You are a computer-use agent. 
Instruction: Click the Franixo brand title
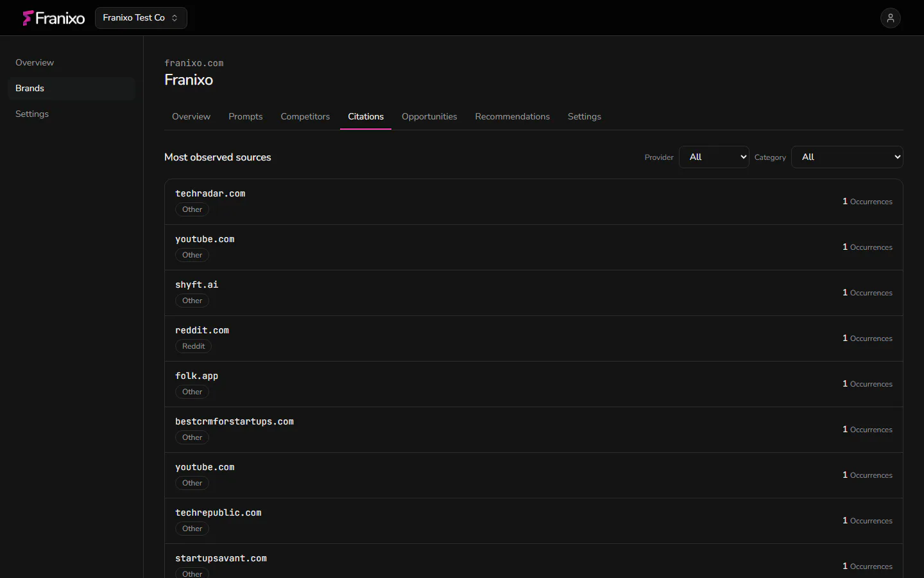coord(189,80)
